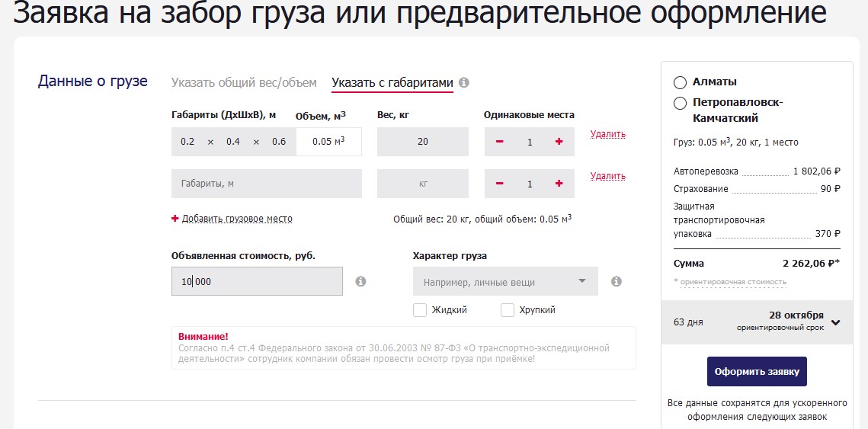The image size is (868, 429).
Task: Enable the 'Жидкий' checkbox
Action: click(x=420, y=310)
